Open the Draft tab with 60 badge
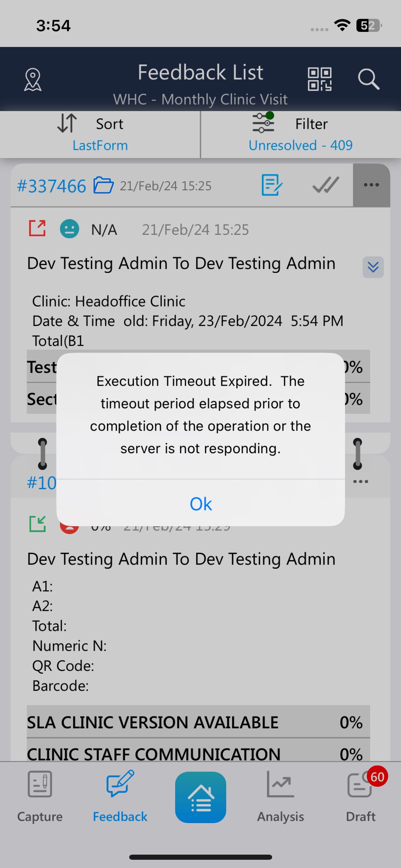This screenshot has width=401, height=868. 361,797
